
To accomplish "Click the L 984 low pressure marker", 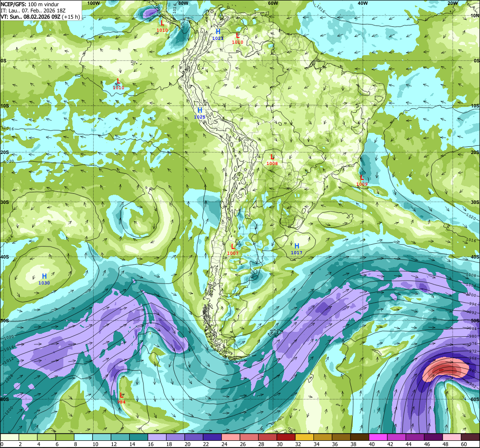I will (x=121, y=398).
